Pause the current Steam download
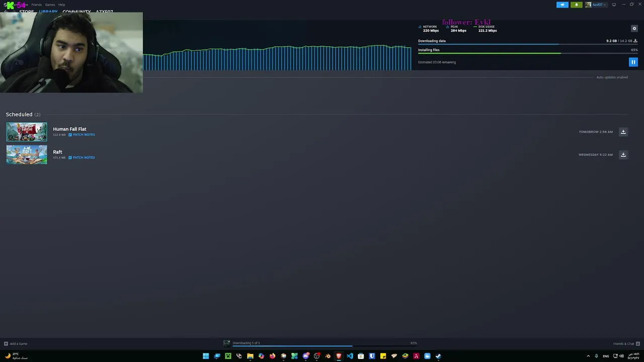The width and height of the screenshot is (644, 362). 633,62
